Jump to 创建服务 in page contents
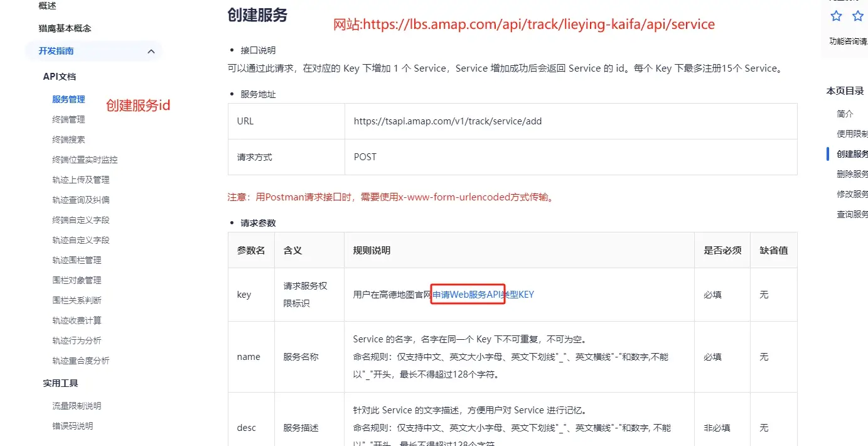 (x=852, y=154)
